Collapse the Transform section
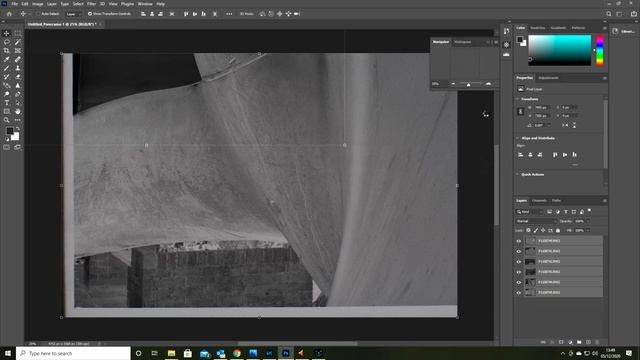The width and height of the screenshot is (640, 360). 518,99
